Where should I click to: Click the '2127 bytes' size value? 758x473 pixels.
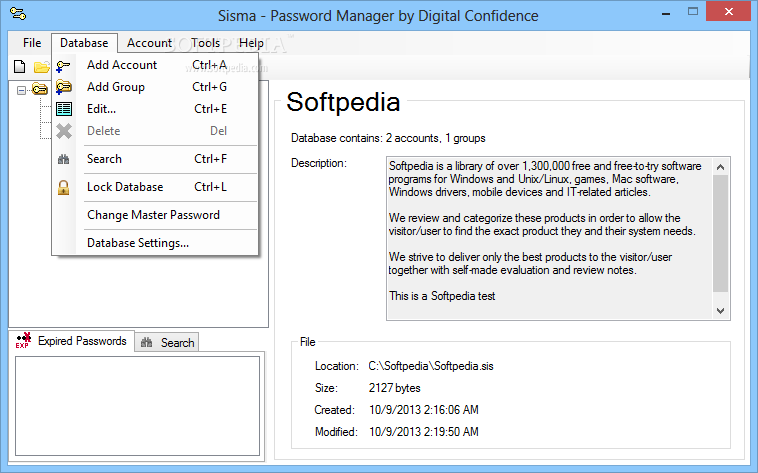(x=394, y=388)
